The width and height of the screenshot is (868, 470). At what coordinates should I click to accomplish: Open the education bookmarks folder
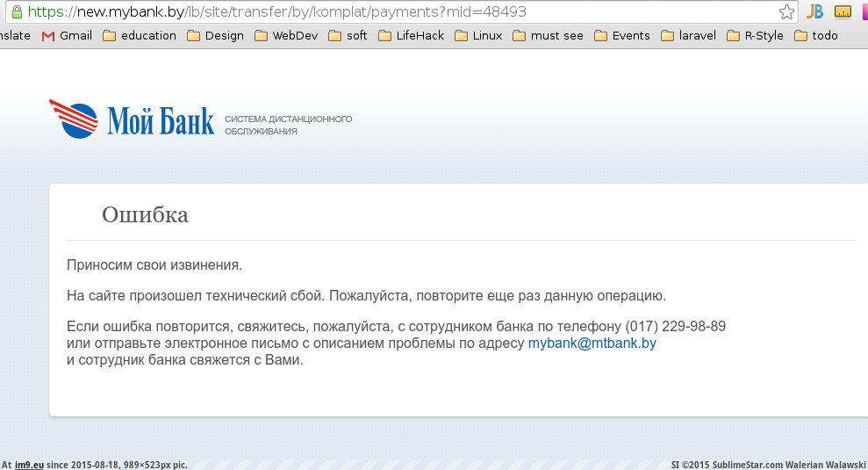[x=139, y=36]
